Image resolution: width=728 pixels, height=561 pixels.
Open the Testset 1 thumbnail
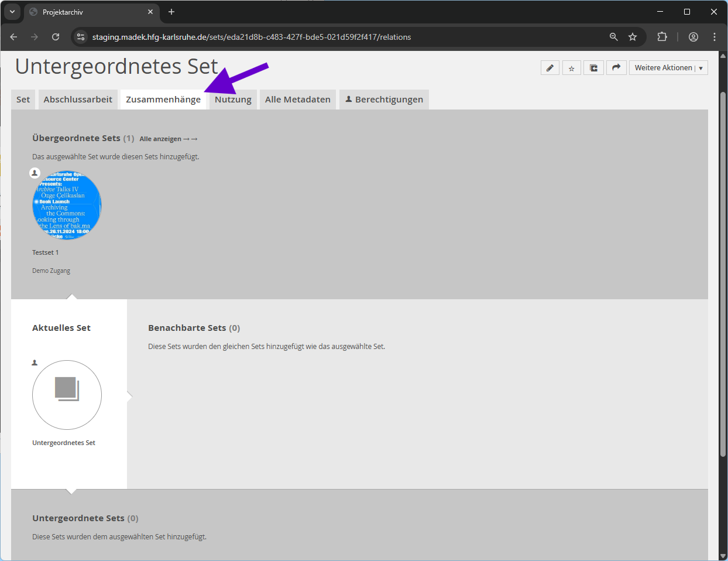(67, 205)
